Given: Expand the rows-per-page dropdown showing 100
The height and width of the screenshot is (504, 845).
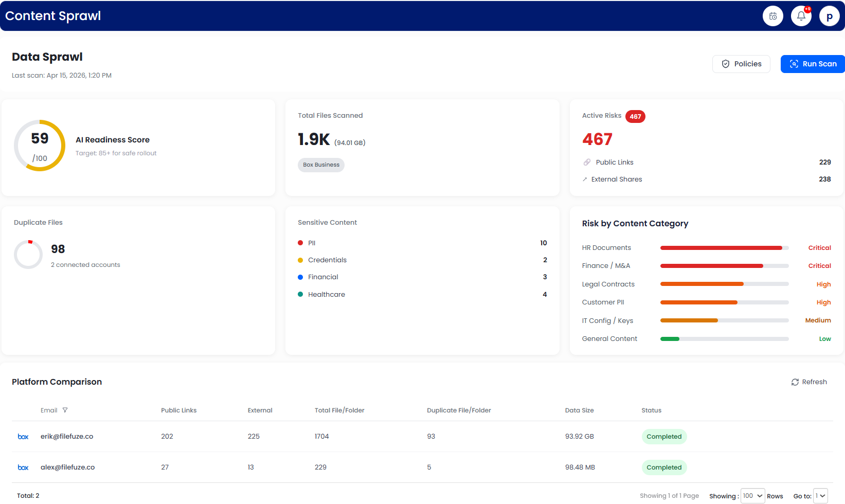Looking at the screenshot, I should (x=752, y=496).
